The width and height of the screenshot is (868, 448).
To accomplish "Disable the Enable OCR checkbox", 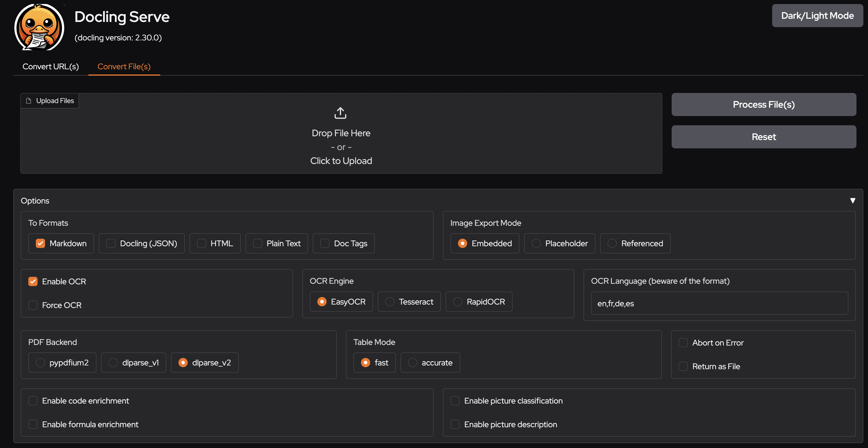I will point(33,281).
